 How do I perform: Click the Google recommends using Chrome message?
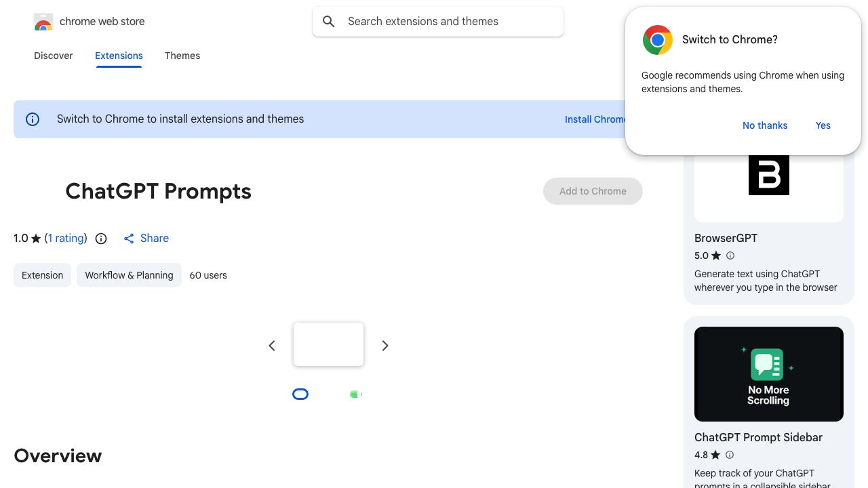(x=743, y=82)
